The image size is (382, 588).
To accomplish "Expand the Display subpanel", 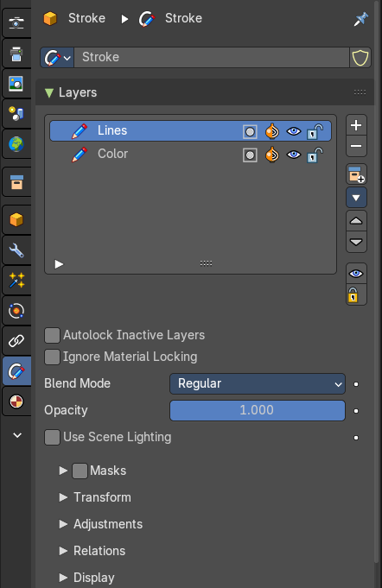I will (x=63, y=578).
